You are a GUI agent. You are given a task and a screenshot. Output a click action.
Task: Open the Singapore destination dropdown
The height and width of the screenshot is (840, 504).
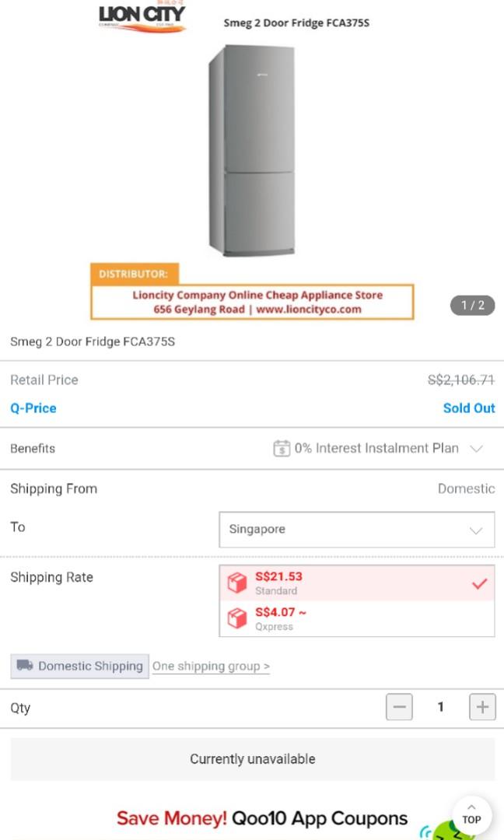(356, 530)
